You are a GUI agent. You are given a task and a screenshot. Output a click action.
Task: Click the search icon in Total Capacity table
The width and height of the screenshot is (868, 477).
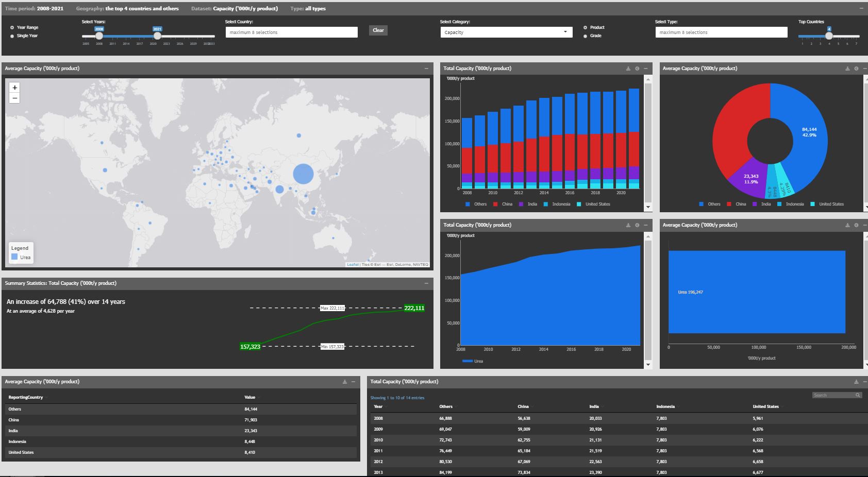[858, 395]
